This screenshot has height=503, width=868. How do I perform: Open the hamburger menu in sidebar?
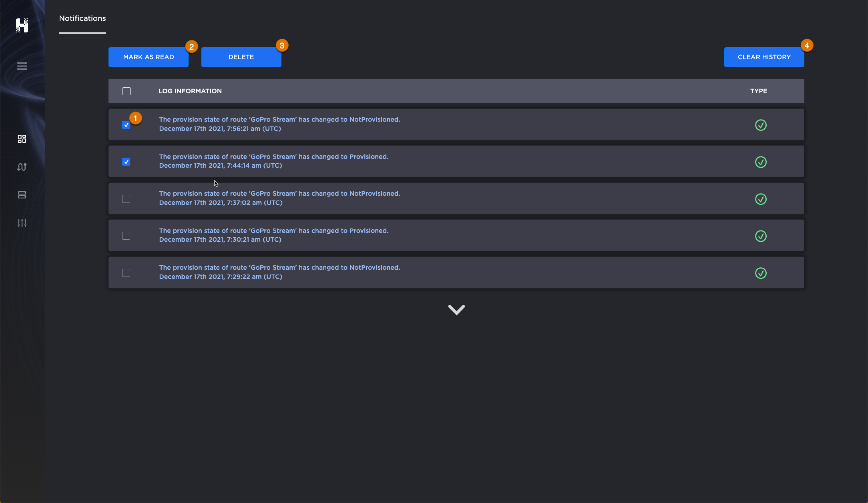click(x=22, y=66)
